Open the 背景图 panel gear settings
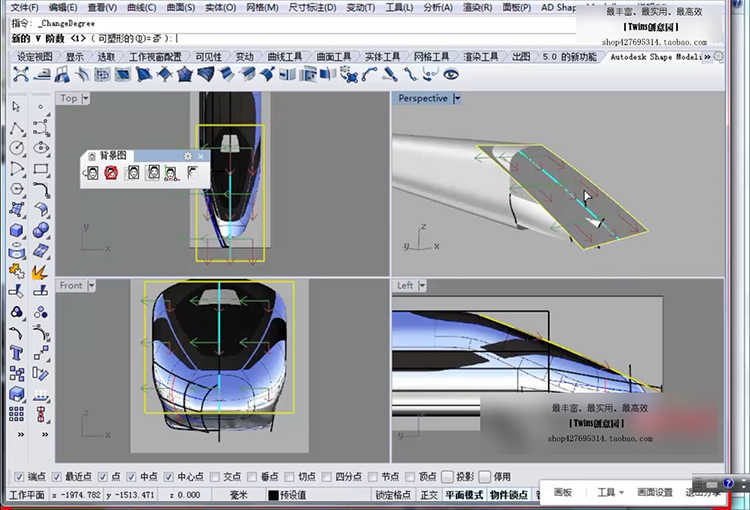Screen dimensions: 750x510 tap(187, 156)
